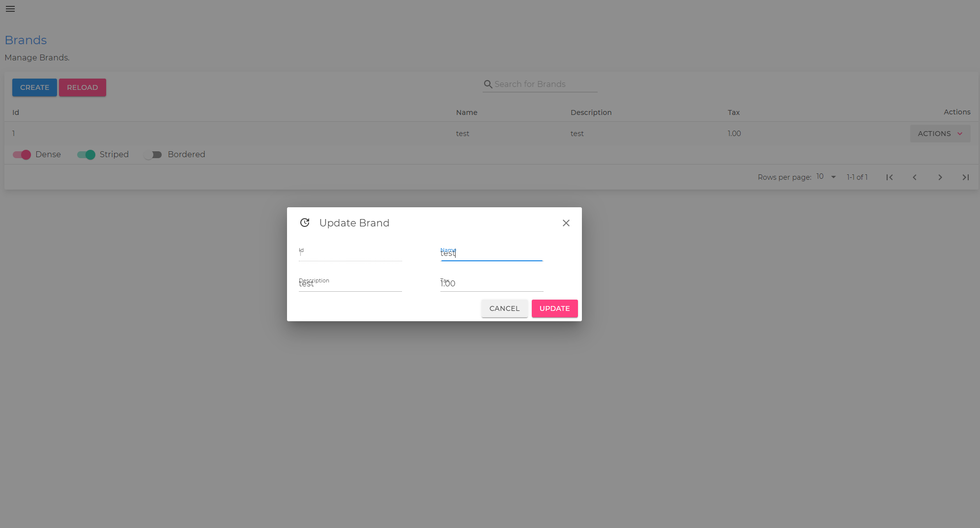
Task: Cancel the brand update
Action: click(x=504, y=308)
